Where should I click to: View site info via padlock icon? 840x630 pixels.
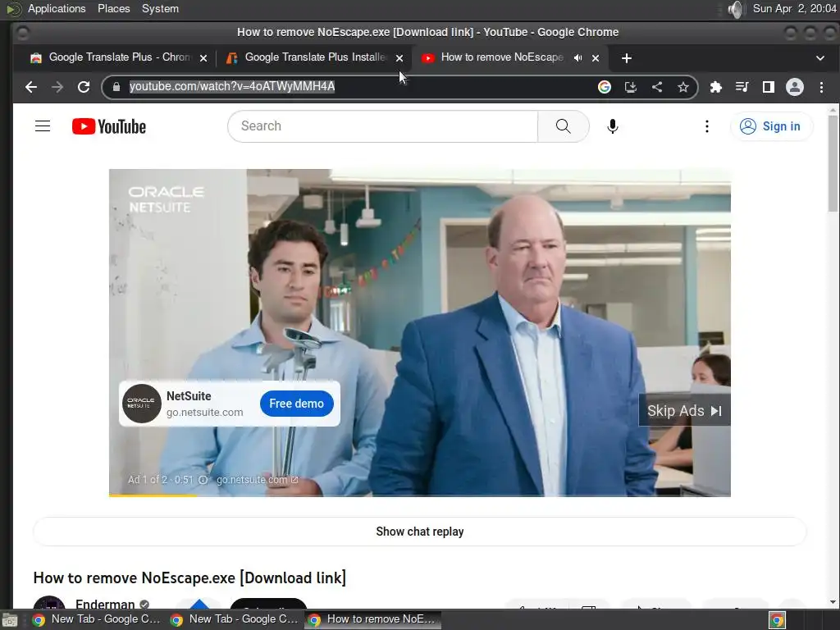(x=116, y=87)
